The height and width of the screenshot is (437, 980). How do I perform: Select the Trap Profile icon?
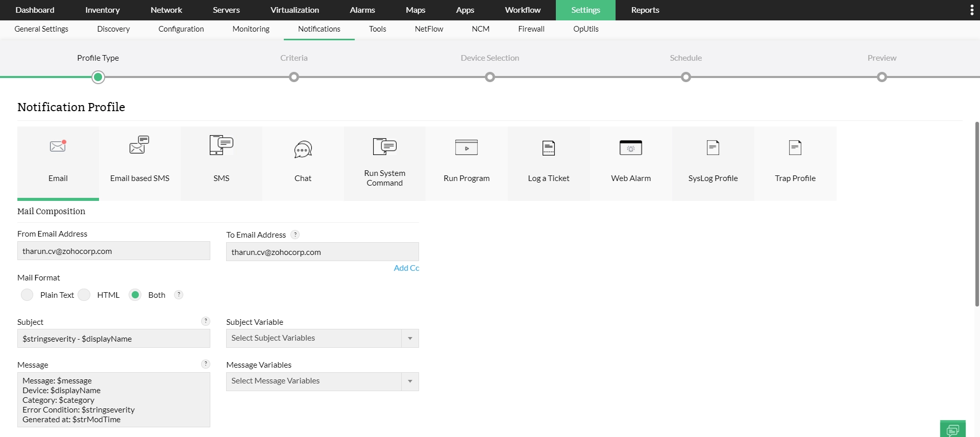click(795, 148)
